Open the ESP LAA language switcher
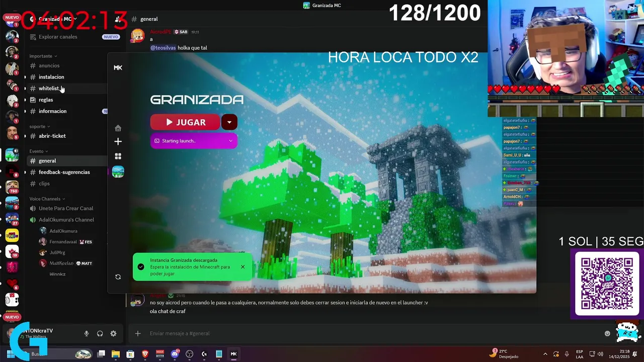The width and height of the screenshot is (644, 362). 580,354
